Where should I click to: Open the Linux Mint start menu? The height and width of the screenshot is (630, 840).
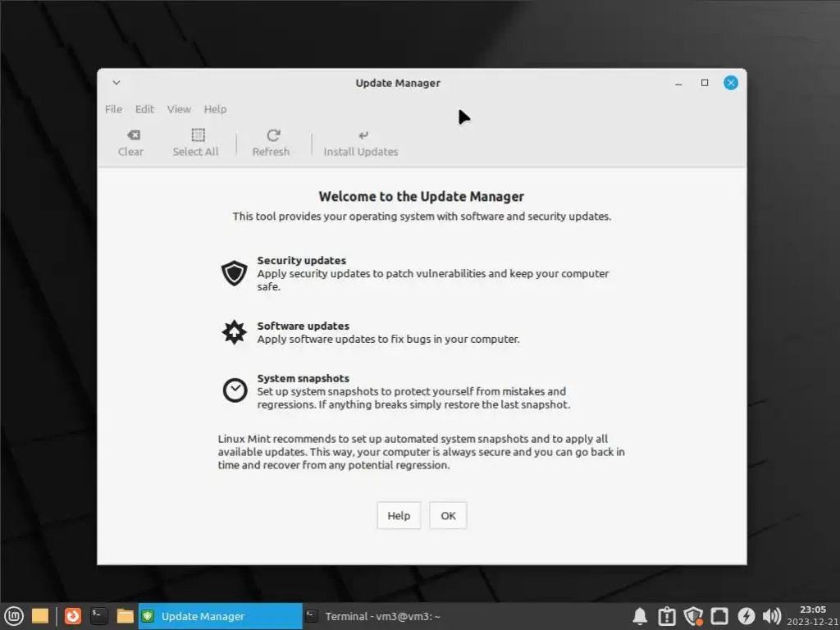click(13, 616)
